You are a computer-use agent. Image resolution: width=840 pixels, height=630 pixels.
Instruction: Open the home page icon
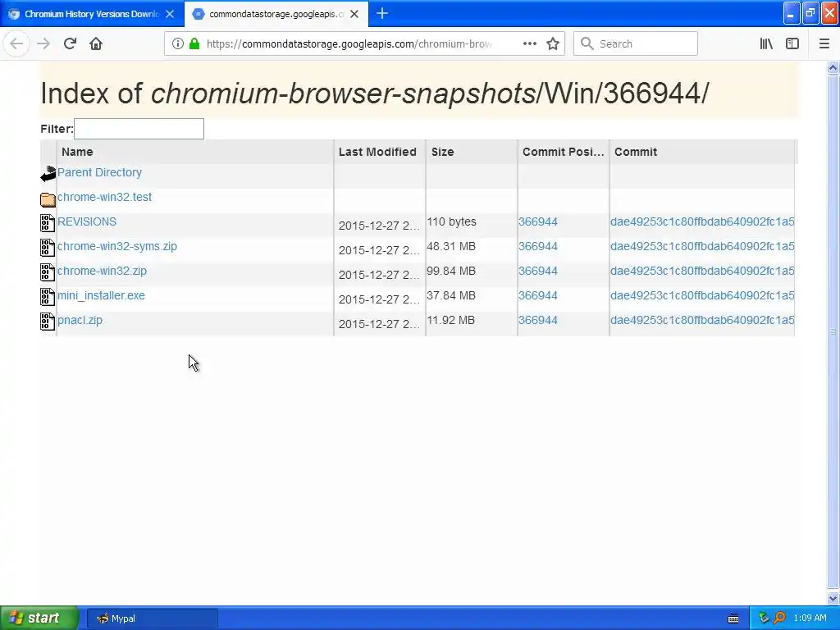(x=96, y=44)
